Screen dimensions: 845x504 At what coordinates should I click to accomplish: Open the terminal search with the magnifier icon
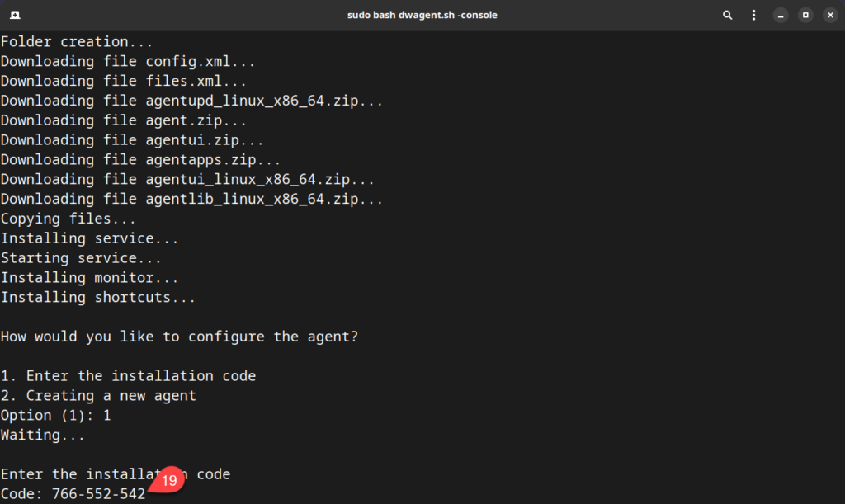727,14
